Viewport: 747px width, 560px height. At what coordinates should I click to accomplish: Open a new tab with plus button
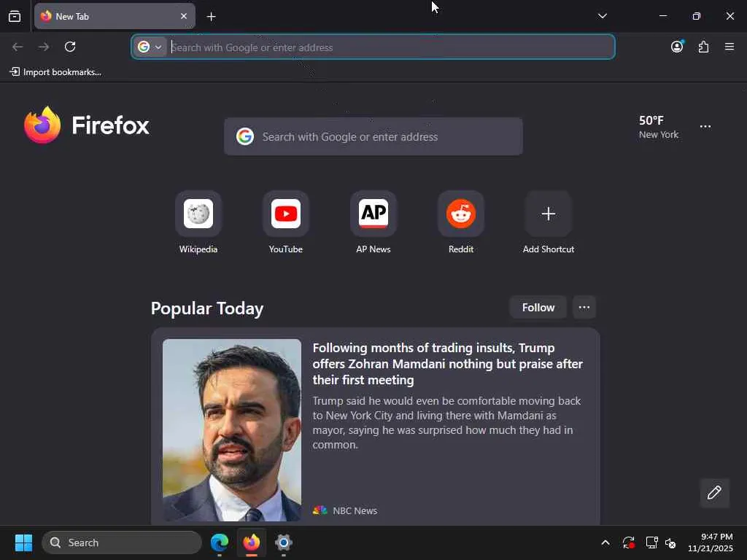point(211,17)
